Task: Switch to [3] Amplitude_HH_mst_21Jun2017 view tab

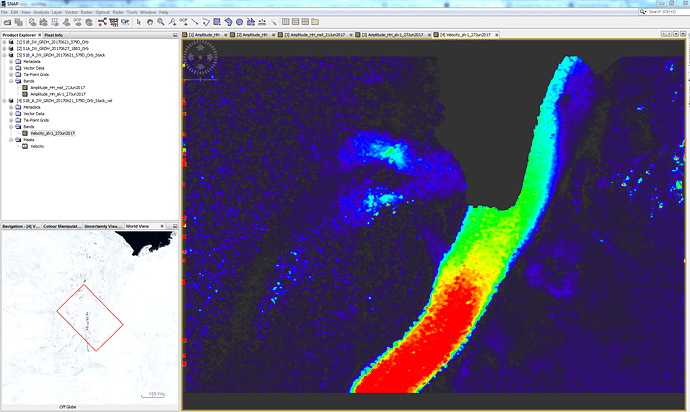Action: 315,35
